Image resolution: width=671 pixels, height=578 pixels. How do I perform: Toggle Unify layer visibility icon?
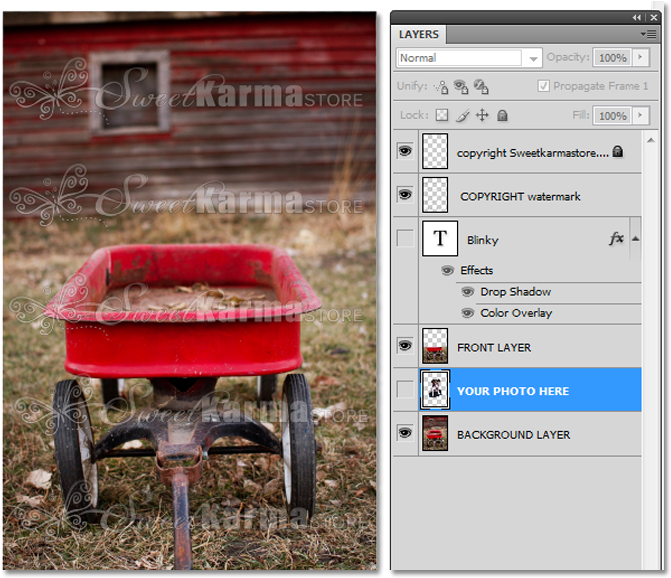(461, 86)
